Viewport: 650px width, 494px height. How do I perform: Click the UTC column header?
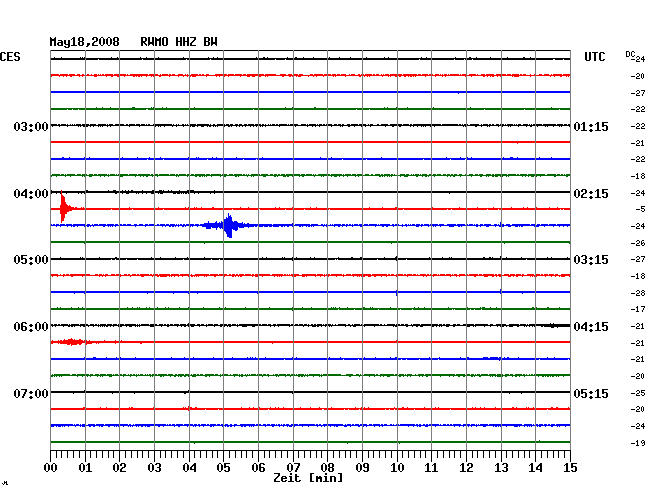pyautogui.click(x=594, y=57)
